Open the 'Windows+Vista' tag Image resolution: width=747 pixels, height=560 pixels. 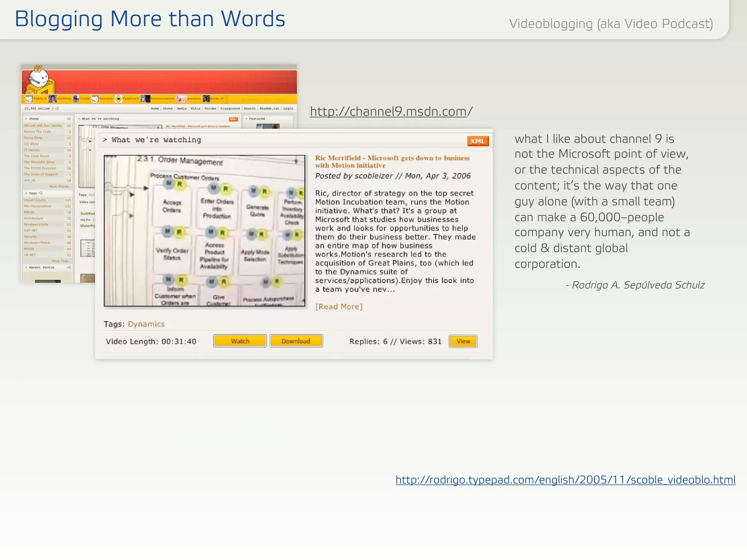36,225
